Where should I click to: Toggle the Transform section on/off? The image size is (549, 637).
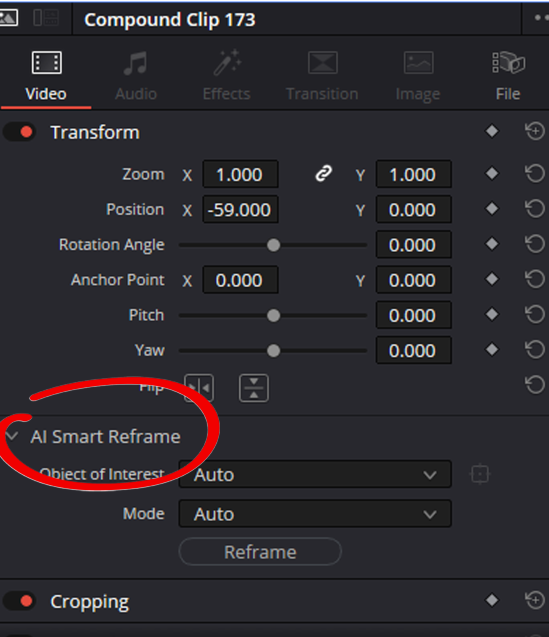20,132
